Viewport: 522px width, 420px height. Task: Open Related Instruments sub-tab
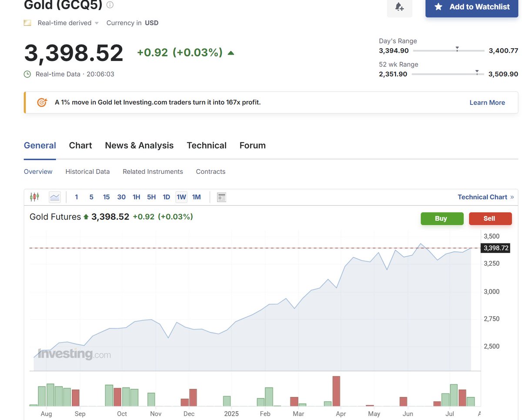click(x=153, y=172)
